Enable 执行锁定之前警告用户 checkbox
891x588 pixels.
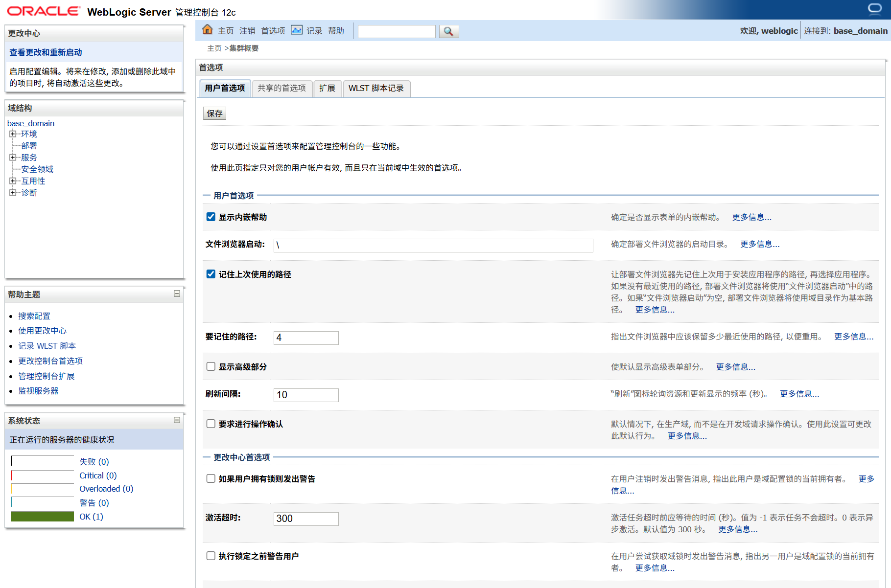coord(211,556)
